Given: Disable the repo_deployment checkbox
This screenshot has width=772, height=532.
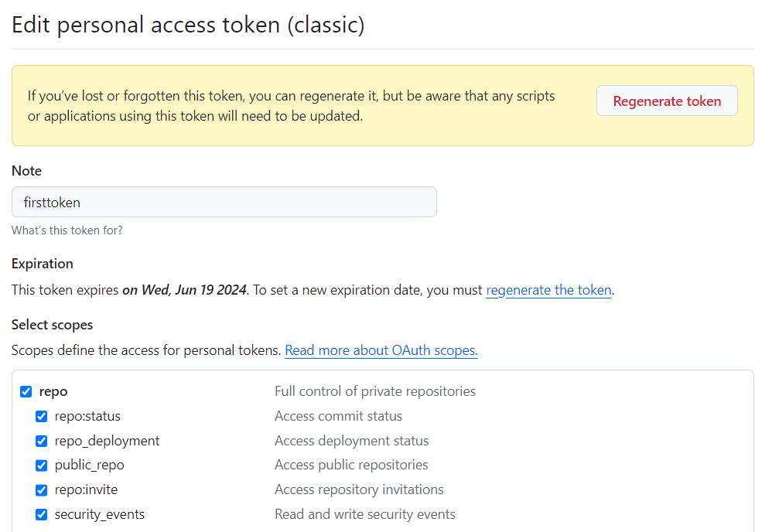Looking at the screenshot, I should [x=42, y=441].
